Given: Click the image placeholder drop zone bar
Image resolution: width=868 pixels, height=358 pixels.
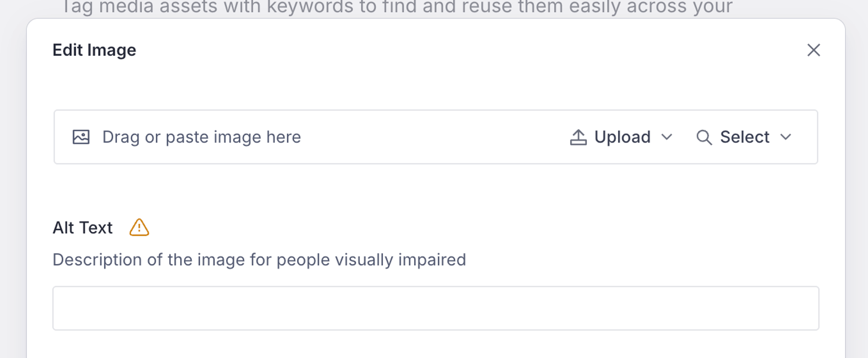Looking at the screenshot, I should coord(337,137).
